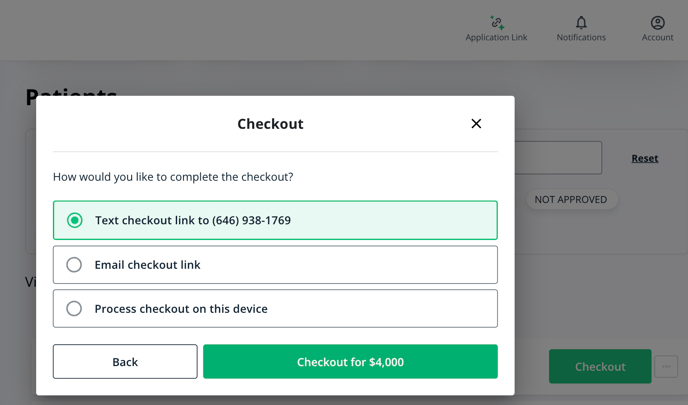Open the Application Link icon
The height and width of the screenshot is (405, 688).
pyautogui.click(x=496, y=22)
